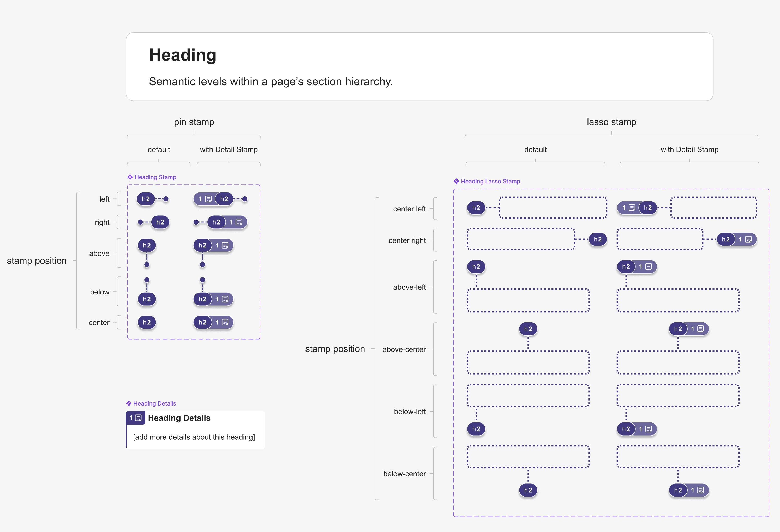The height and width of the screenshot is (532, 780).
Task: Select the above-center lasso h2 stamp default
Action: tap(528, 329)
